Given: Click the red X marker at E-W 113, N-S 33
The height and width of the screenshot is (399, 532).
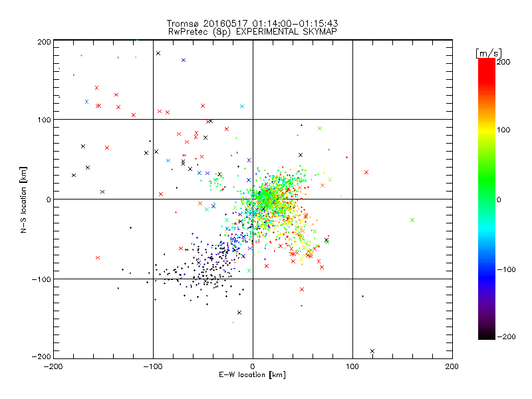Looking at the screenshot, I should tap(366, 172).
